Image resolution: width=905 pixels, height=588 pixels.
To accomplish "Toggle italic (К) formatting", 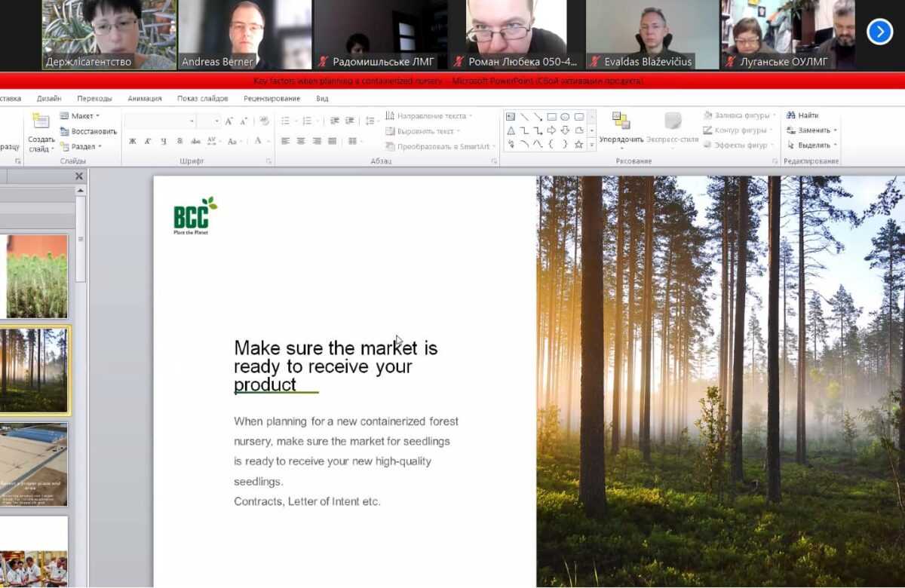I will point(148,141).
